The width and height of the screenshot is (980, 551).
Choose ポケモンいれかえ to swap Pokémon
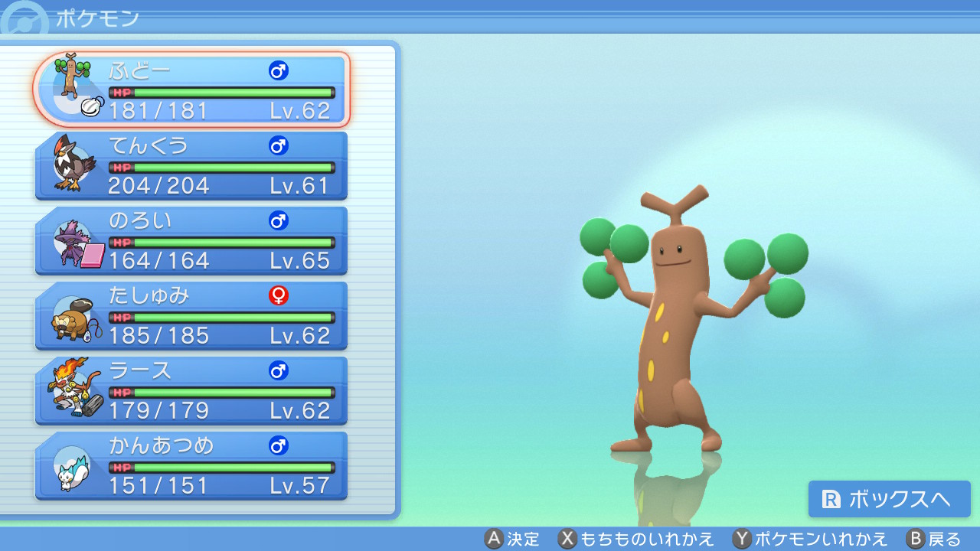pyautogui.click(x=821, y=539)
